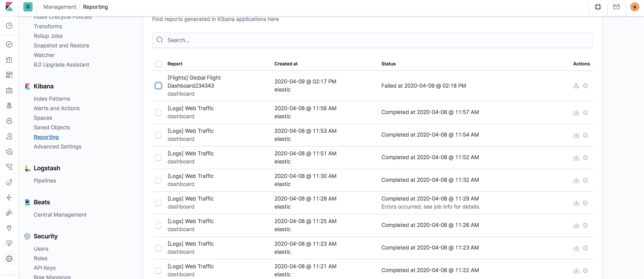Screen dimensions: 644x279
Task: Open the help menu lifebuoy icon
Action: click(x=598, y=7)
